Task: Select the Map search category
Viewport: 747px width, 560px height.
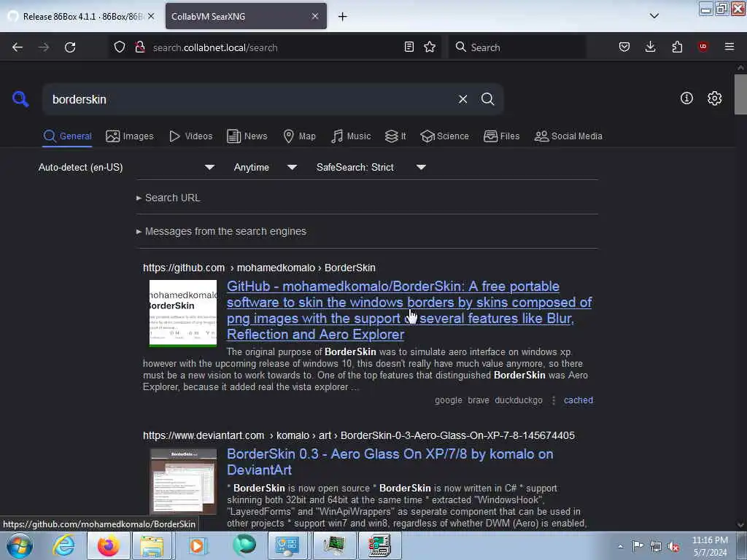Action: pos(299,136)
